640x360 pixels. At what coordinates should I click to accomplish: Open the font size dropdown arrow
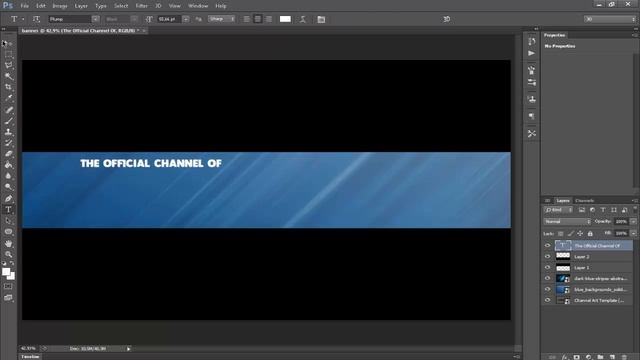tap(186, 19)
